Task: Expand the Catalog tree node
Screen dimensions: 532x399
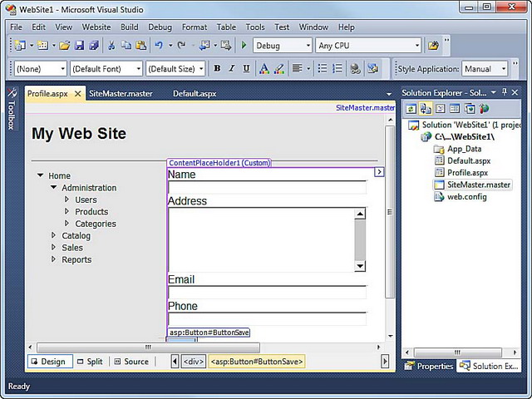Action: [x=53, y=235]
